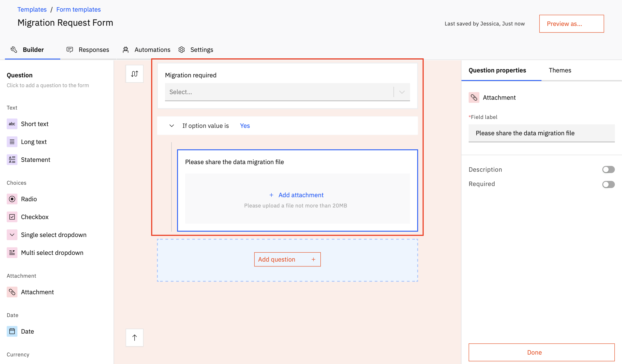Select the Statement question type icon
This screenshot has width=622, height=364.
tap(12, 160)
